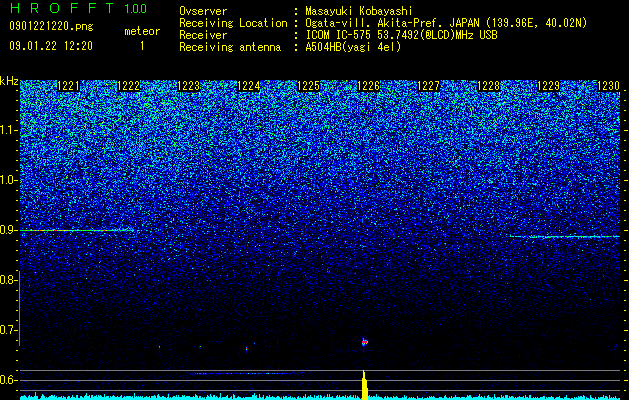Screen dimensions: 629x400
Task: Click the meteor count value 1
Action: [x=142, y=46]
